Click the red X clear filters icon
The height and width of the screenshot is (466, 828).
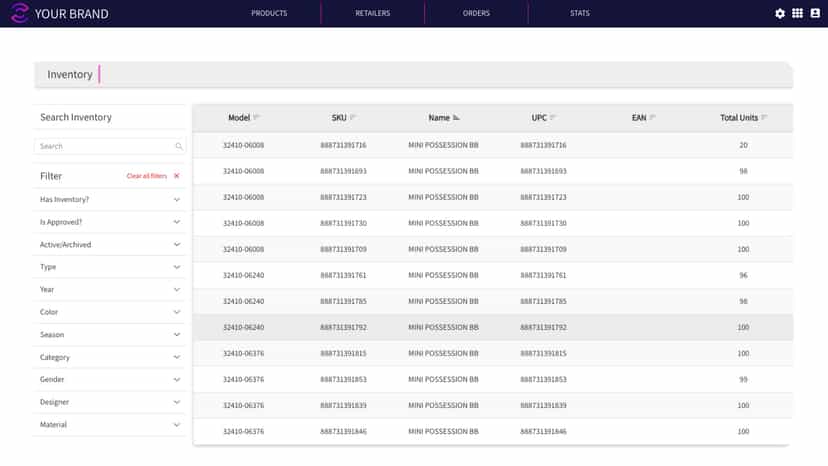(x=176, y=176)
